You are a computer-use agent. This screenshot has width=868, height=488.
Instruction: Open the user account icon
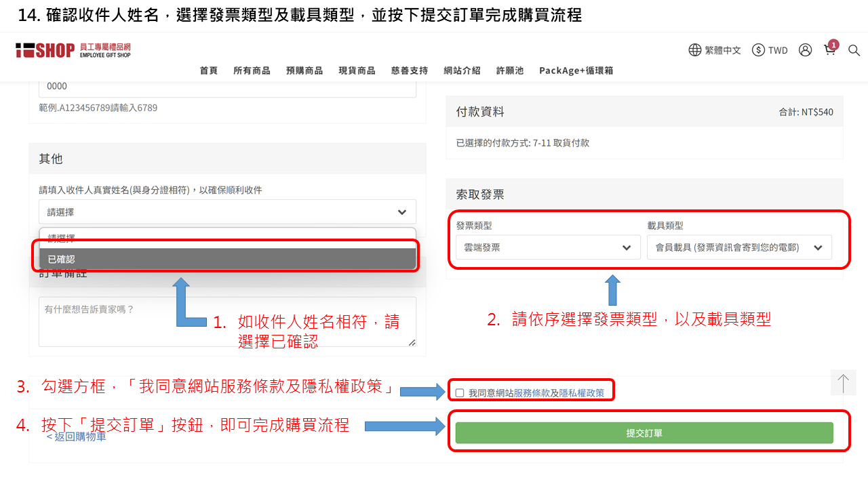(x=805, y=50)
